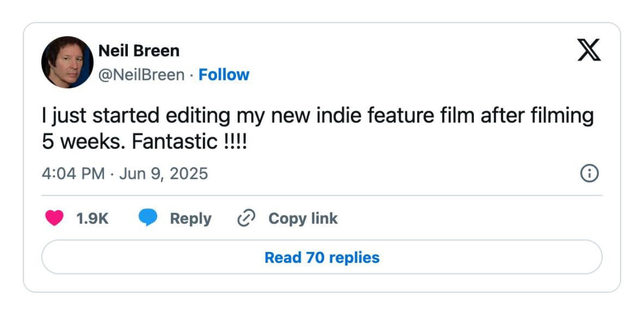Screen dimensions: 644x312
Task: Click the '5 weeks. Fantastic !!!!' text line
Action: coord(144,142)
